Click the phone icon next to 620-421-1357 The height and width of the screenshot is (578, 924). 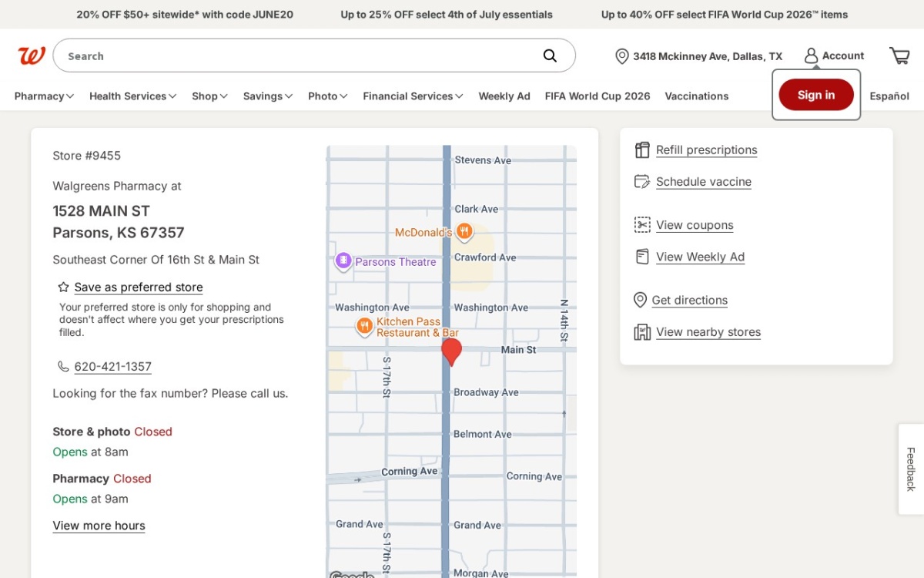[63, 367]
